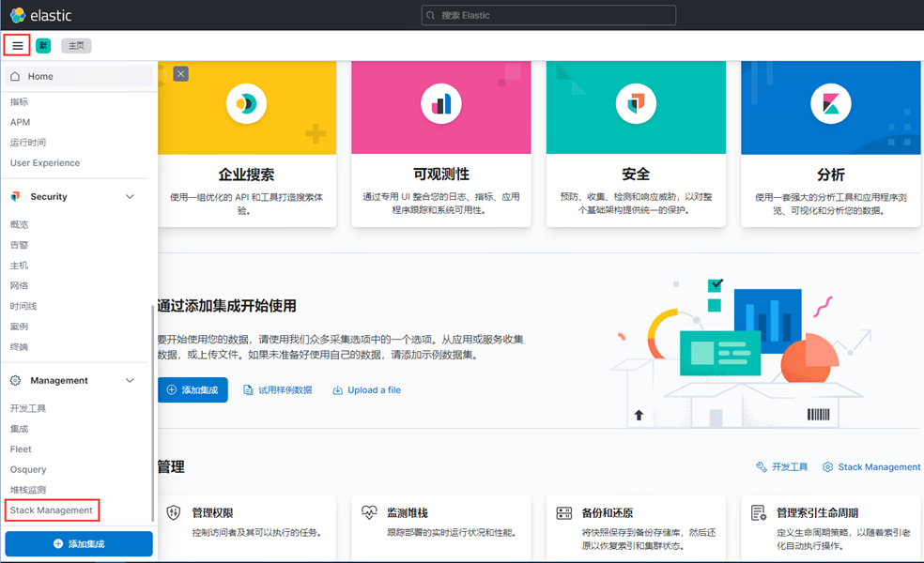Open 指标 in the sidebar

19,102
